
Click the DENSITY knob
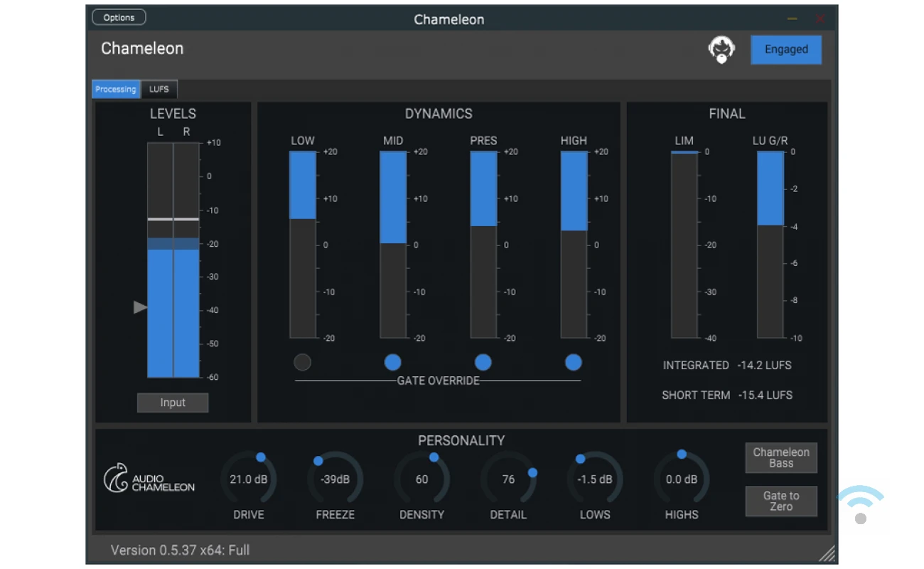[421, 479]
